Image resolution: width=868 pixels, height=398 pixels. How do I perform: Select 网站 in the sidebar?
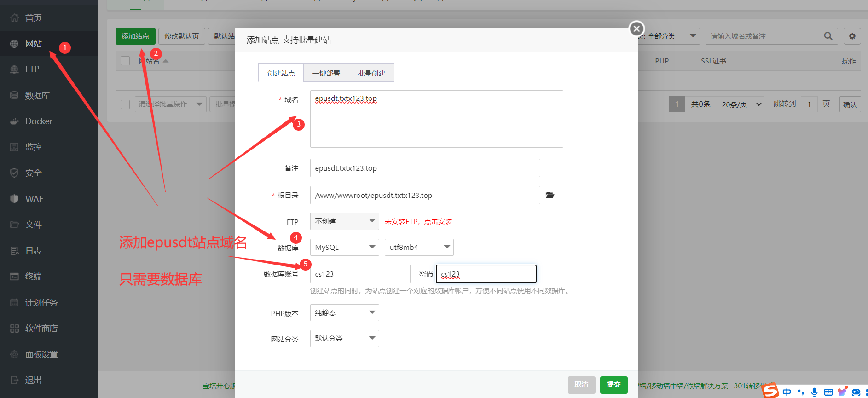pos(33,43)
